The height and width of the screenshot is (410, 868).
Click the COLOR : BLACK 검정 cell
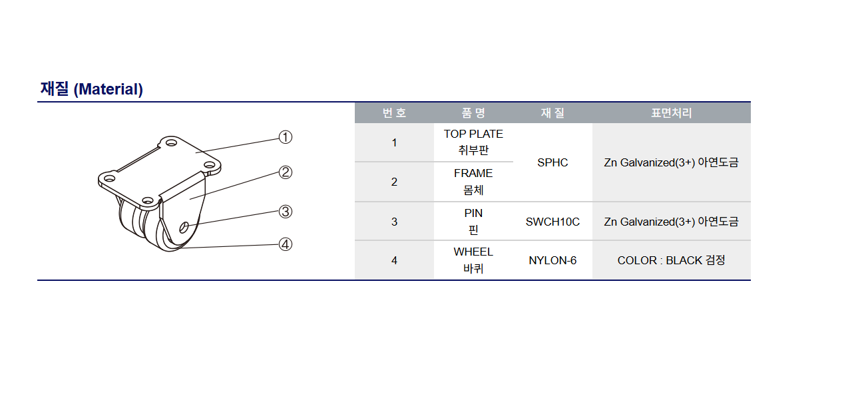coord(671,260)
